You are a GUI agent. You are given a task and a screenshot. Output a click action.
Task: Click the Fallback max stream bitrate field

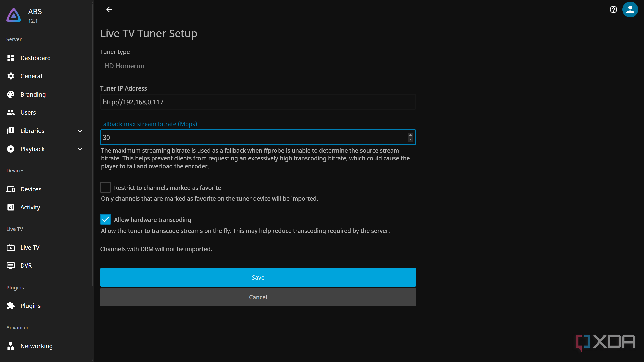[x=258, y=137]
